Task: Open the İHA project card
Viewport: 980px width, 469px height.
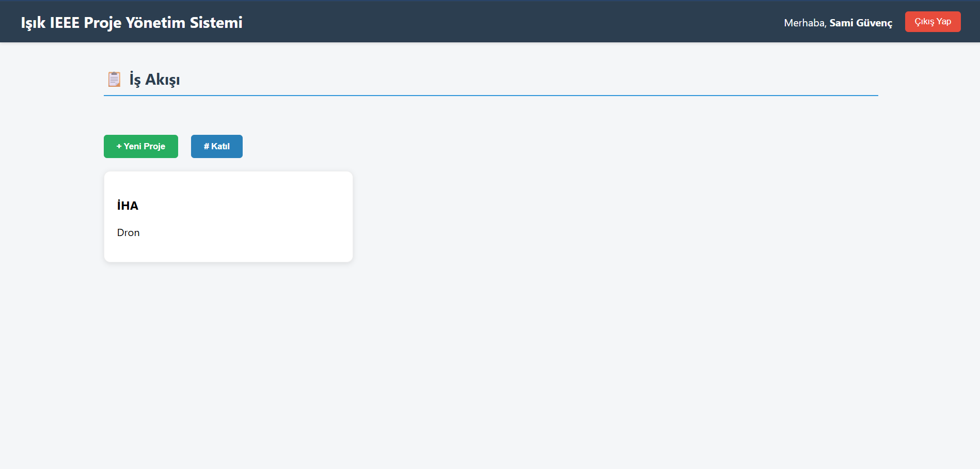Action: [x=228, y=216]
